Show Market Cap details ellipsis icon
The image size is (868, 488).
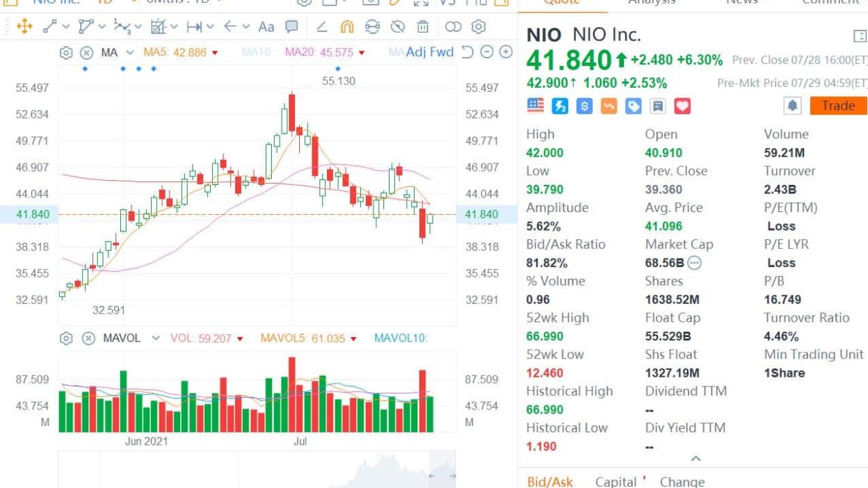click(694, 263)
